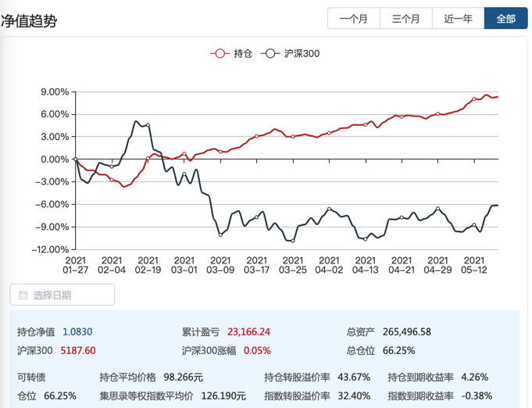Toggle the 持仓 series legend

point(231,54)
